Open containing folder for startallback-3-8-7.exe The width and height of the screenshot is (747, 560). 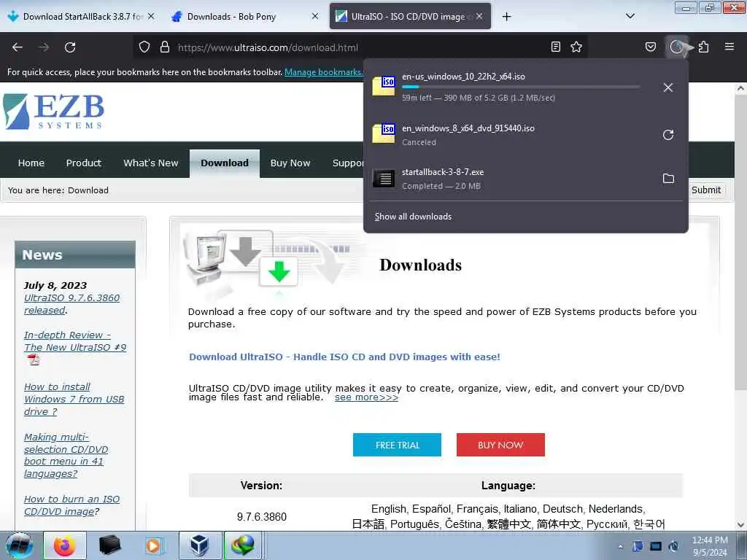tap(668, 179)
